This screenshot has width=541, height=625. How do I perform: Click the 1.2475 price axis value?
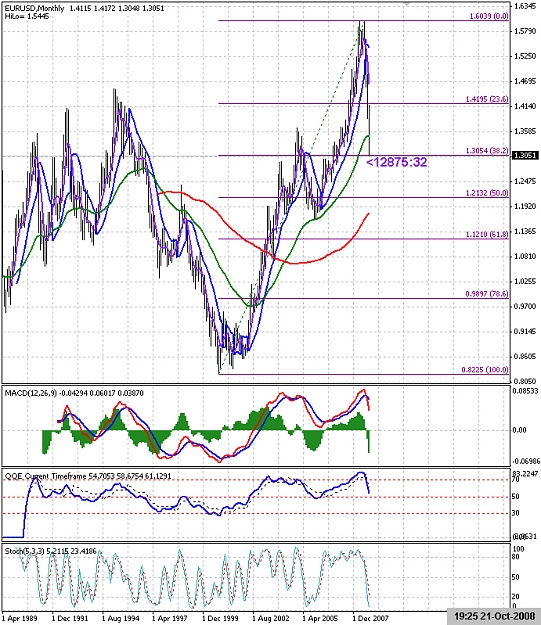(525, 181)
